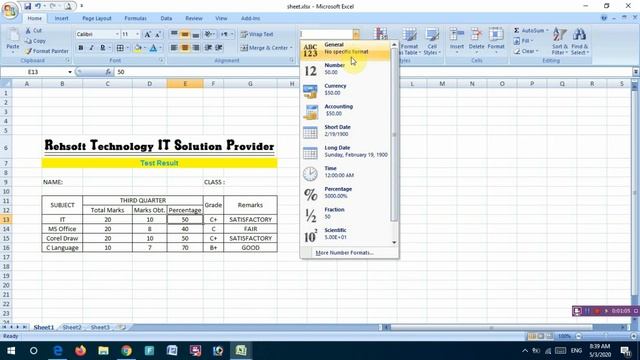Screen dimensions: 640x360
Task: Open the Data ribbon tab
Action: point(166,18)
